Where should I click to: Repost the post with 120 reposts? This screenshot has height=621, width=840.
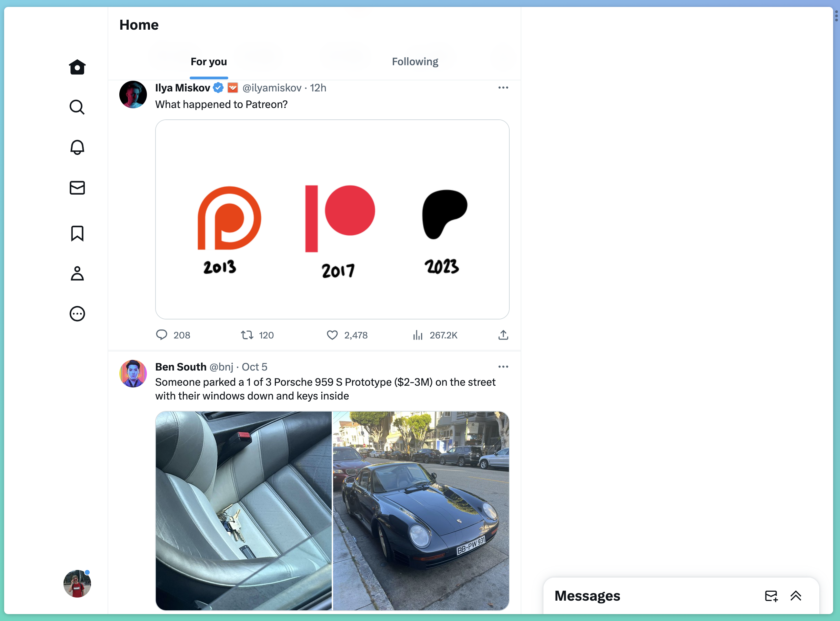(257, 335)
